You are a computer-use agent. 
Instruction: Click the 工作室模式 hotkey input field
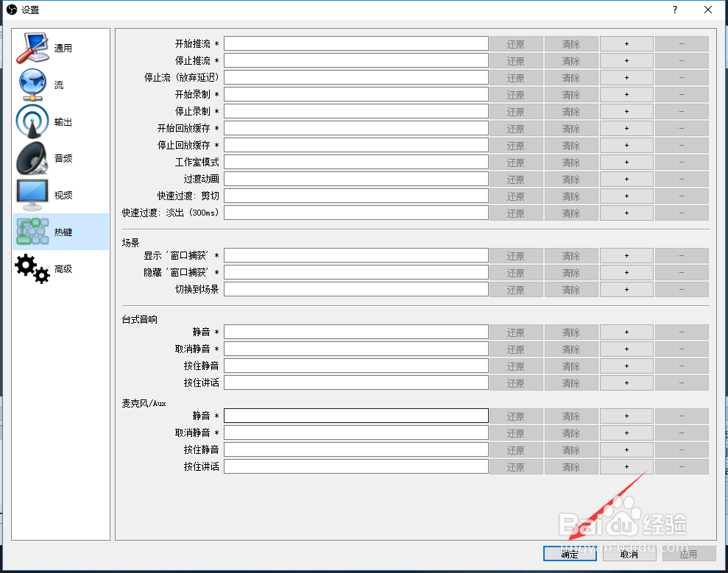tap(356, 162)
